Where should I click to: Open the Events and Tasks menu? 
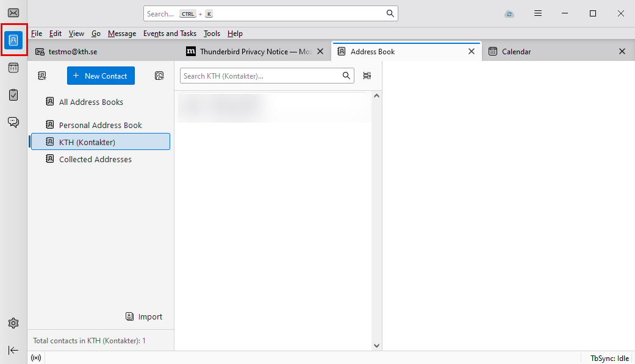[170, 34]
